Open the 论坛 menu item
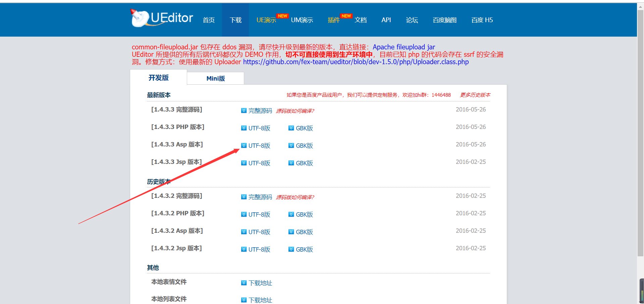Image resolution: width=644 pixels, height=304 pixels. tap(412, 20)
